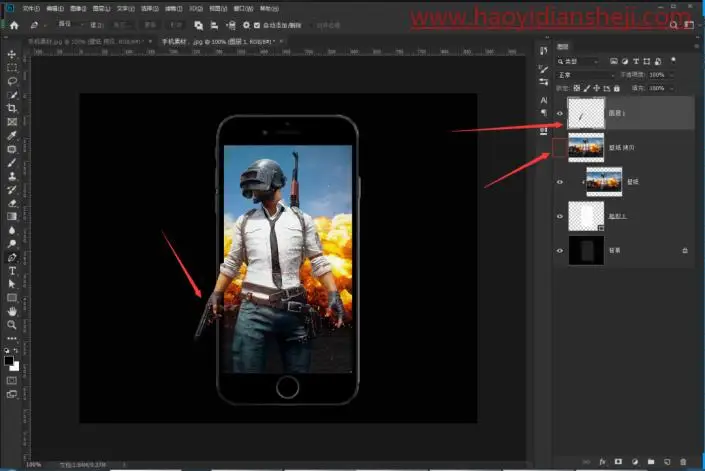Select the Eyedropper tool
Viewport: 705px width, 471px height.
tap(12, 135)
